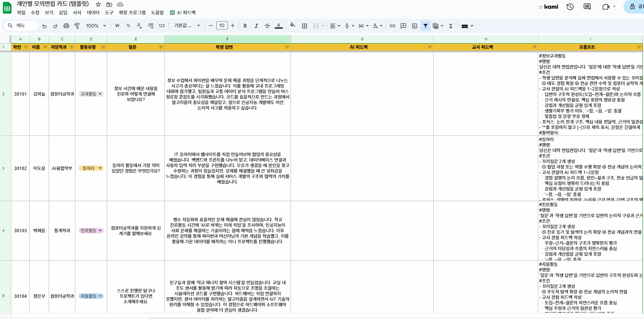
Task: Activate the paint format tool
Action: point(77,26)
